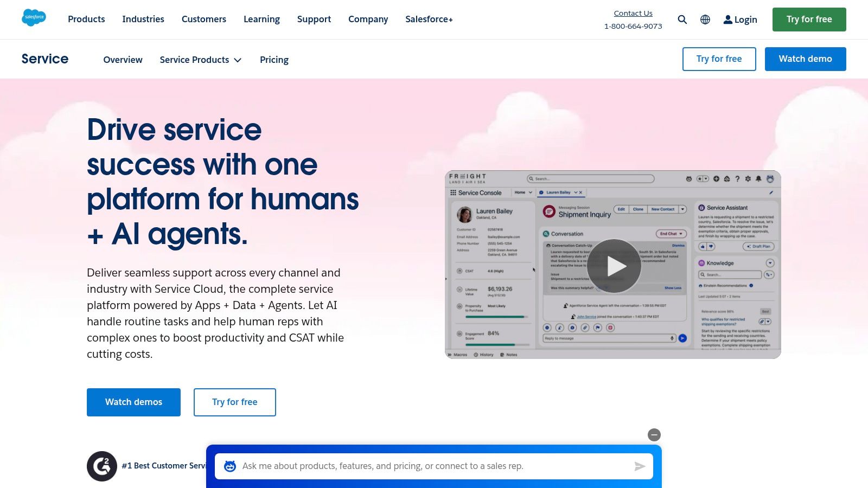The image size is (868, 488).
Task: Click the Deliver seamless support paragraph
Action: [x=215, y=313]
